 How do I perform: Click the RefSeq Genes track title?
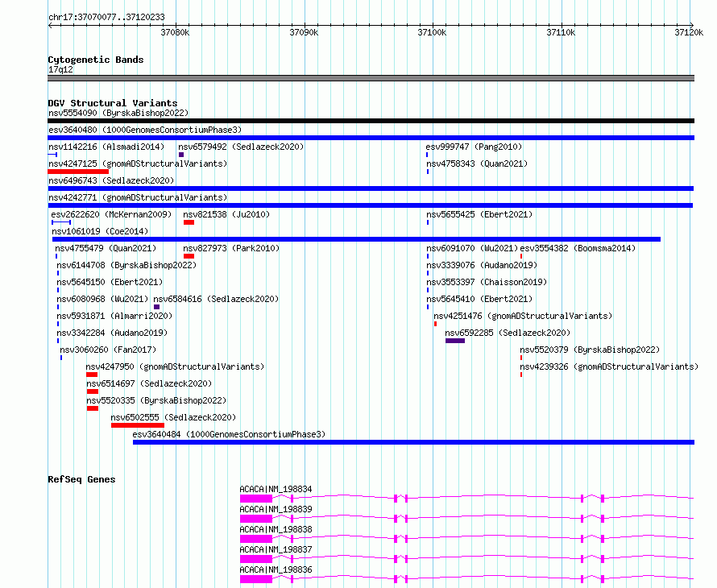81,479
